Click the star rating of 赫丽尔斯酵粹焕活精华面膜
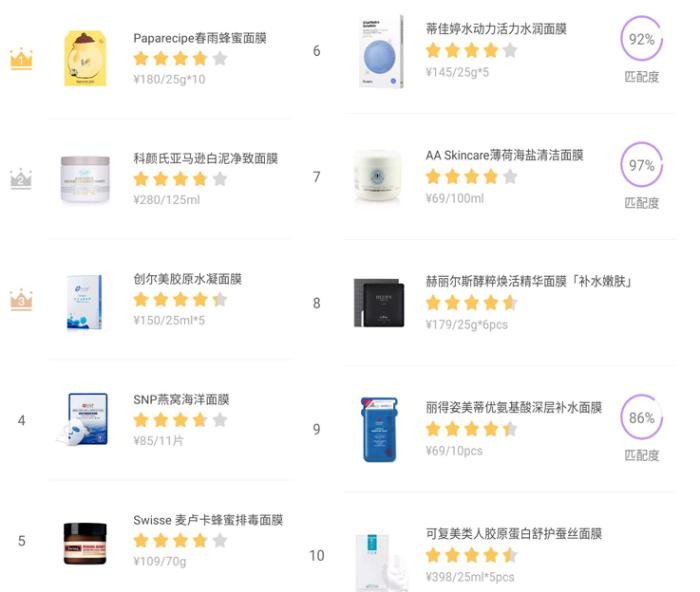The height and width of the screenshot is (592, 700). [x=471, y=302]
